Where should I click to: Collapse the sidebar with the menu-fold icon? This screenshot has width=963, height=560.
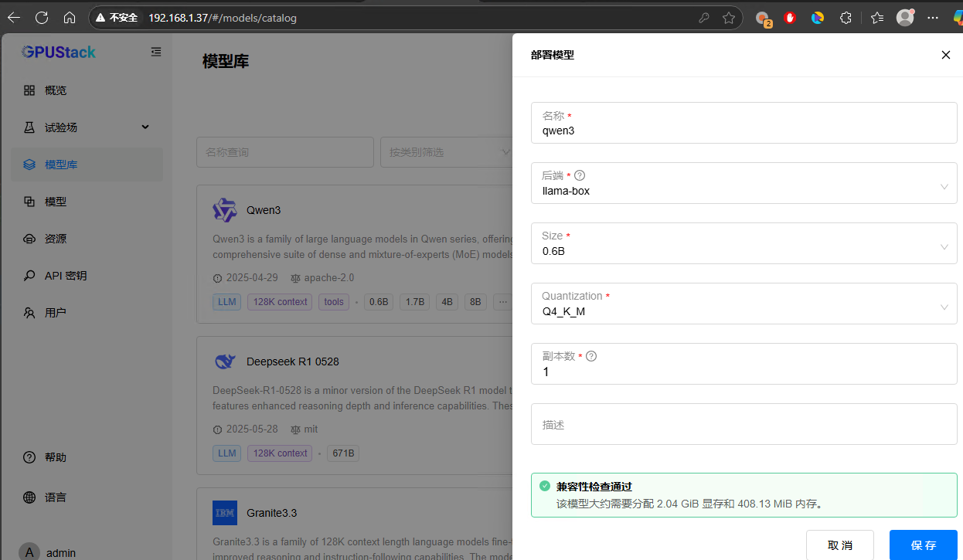(x=156, y=52)
